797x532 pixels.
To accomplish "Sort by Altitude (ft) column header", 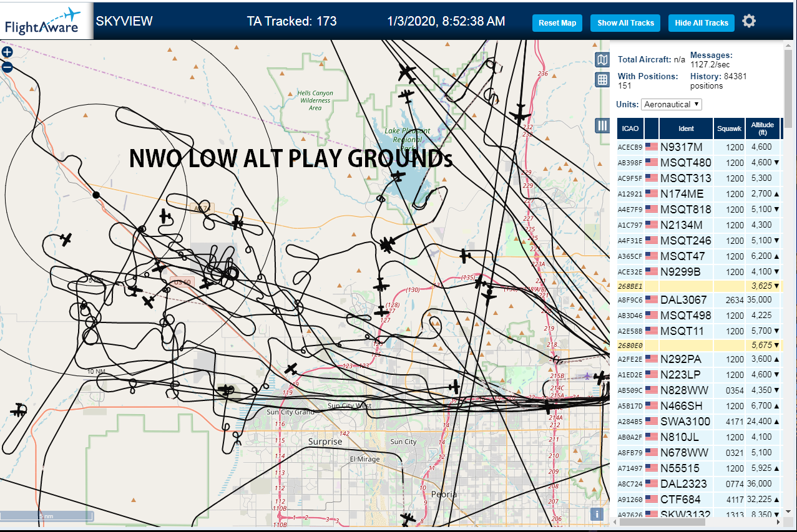I will [x=763, y=128].
